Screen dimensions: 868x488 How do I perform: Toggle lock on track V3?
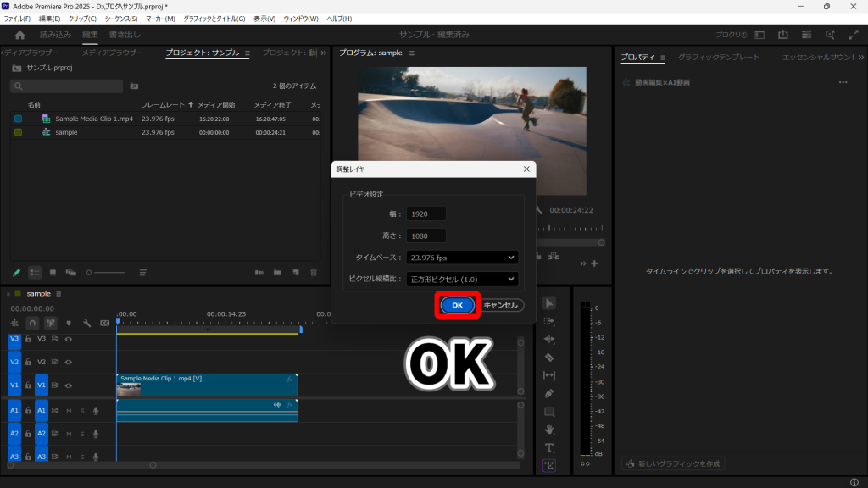28,339
